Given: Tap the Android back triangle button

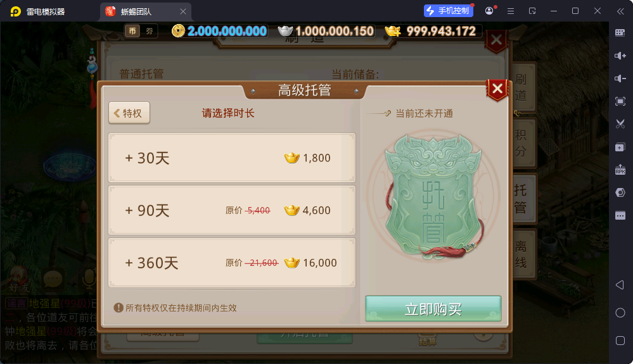Looking at the screenshot, I should tap(620, 285).
